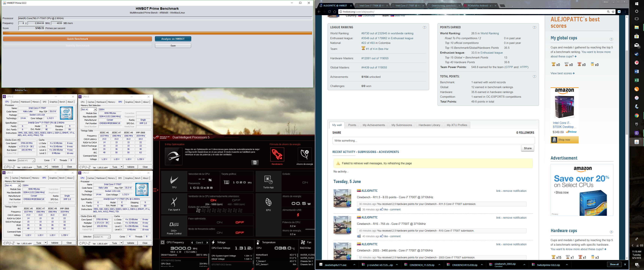
Task: Click Analyze on HWBOT button
Action: pyautogui.click(x=173, y=39)
